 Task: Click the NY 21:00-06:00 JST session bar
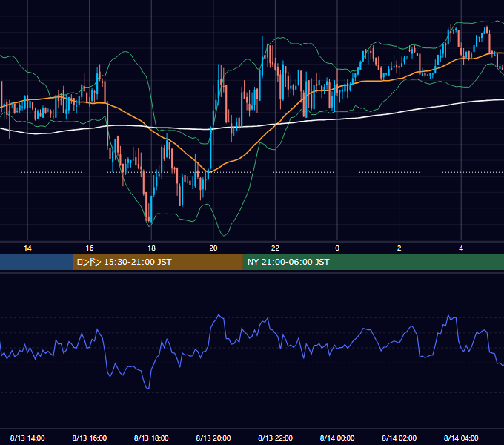[373, 262]
